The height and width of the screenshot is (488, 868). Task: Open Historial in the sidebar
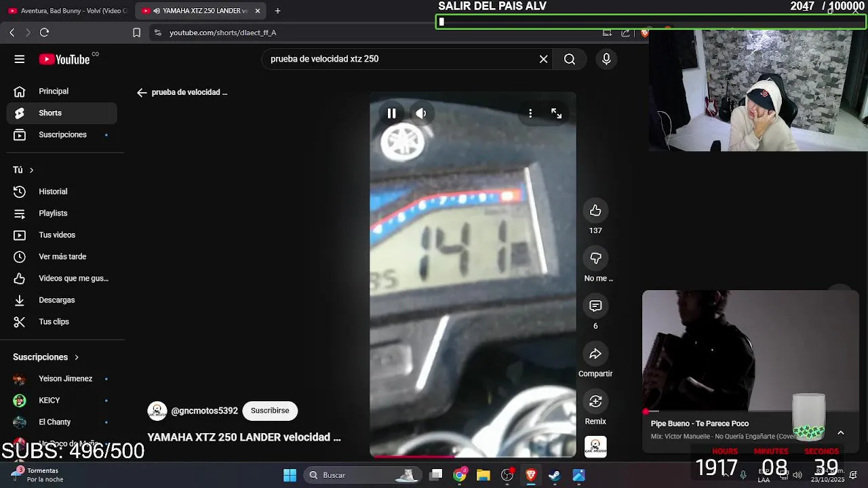point(62,192)
